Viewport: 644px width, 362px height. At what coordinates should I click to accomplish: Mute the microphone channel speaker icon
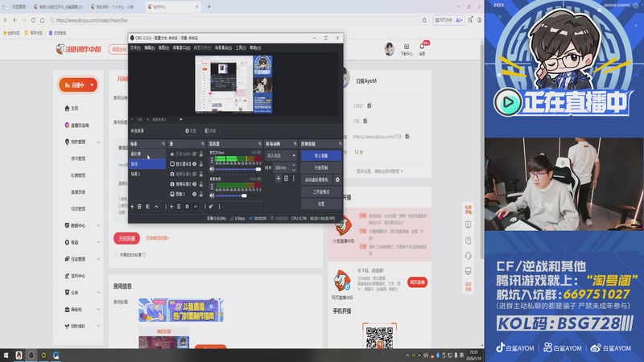point(212,169)
